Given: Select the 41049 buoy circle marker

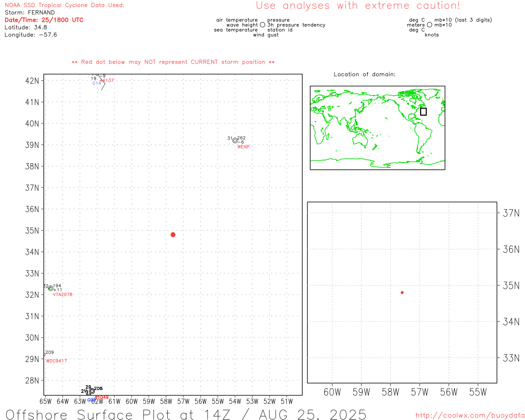Looking at the screenshot, I should (x=92, y=391).
